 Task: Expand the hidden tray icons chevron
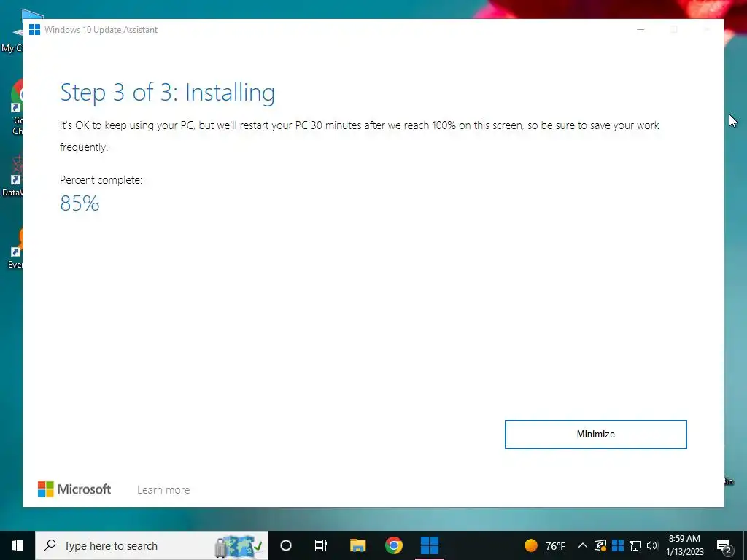click(x=583, y=545)
